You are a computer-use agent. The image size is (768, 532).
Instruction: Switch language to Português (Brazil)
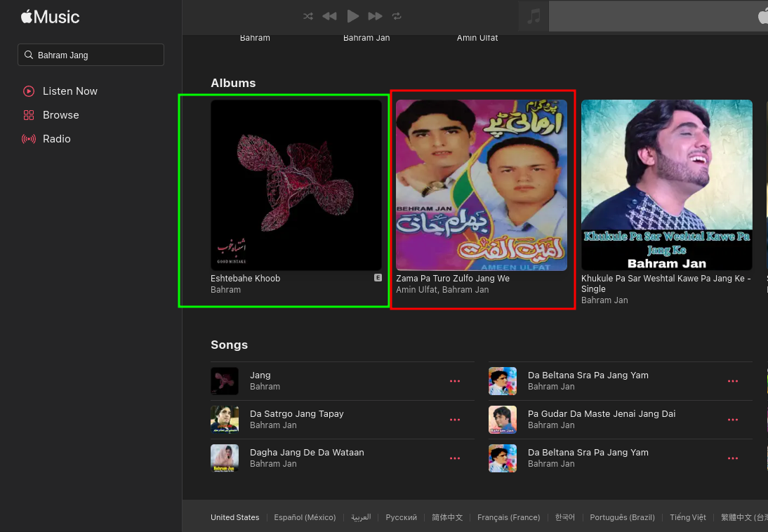(x=622, y=517)
